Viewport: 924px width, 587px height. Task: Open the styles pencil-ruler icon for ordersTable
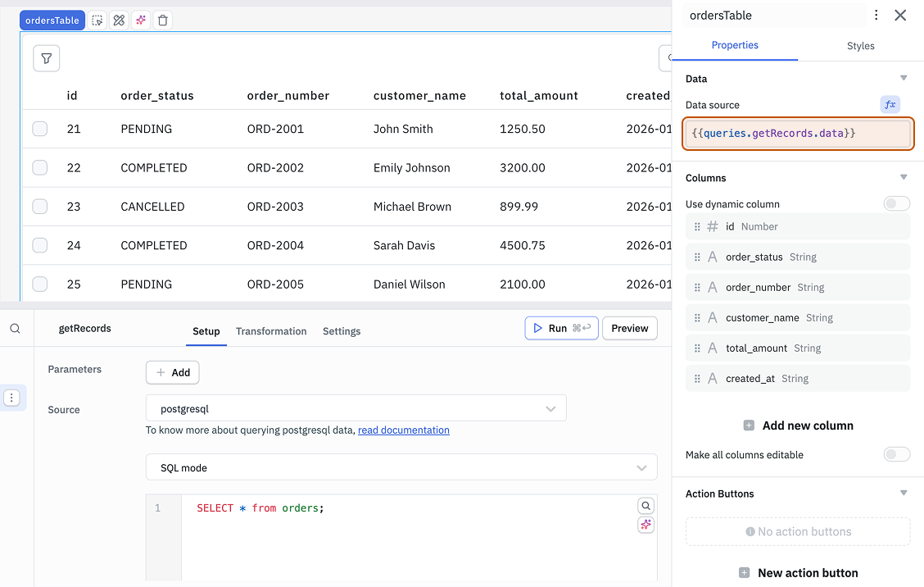pos(120,20)
